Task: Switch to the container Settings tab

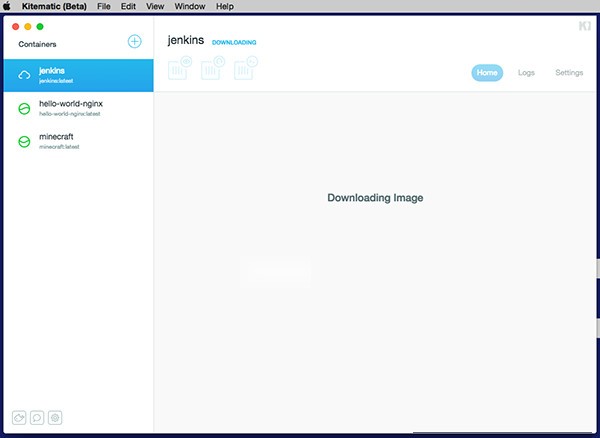Action: coord(569,73)
